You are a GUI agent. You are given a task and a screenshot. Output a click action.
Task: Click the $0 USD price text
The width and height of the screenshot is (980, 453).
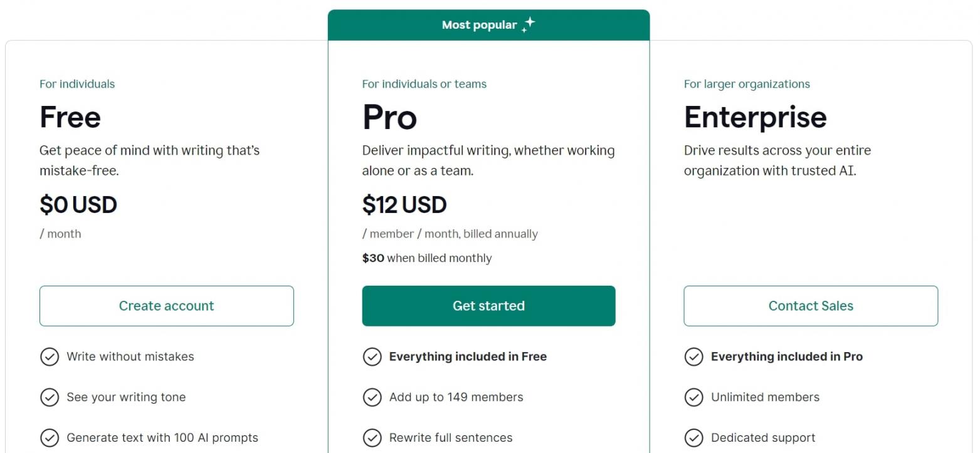click(78, 205)
